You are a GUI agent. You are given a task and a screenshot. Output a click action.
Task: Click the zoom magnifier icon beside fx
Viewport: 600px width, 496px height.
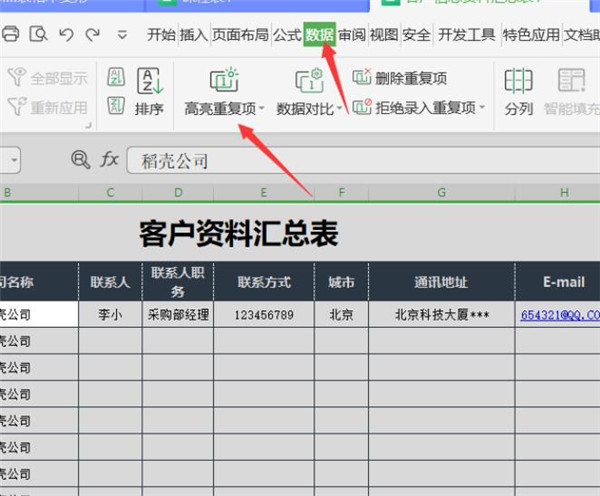tap(80, 159)
